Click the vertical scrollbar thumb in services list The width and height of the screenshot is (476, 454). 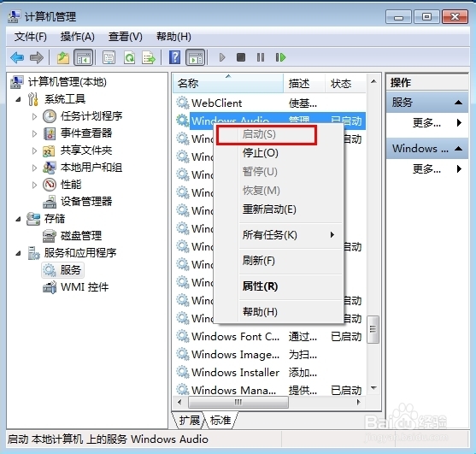click(x=373, y=329)
